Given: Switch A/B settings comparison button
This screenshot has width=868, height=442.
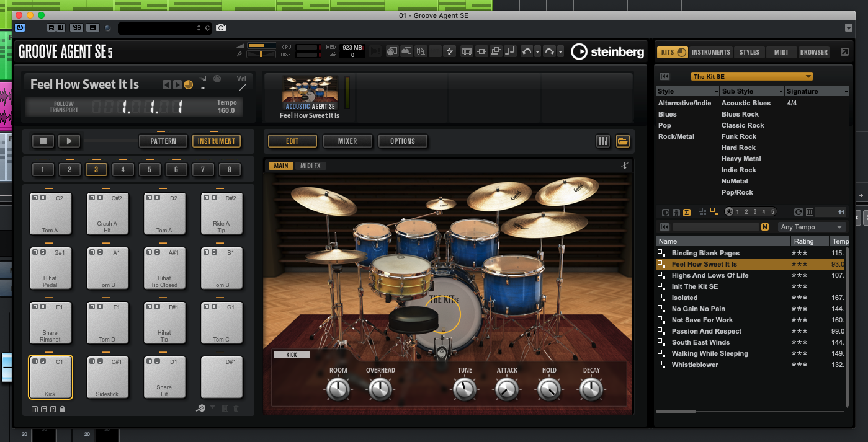Looking at the screenshot, I should click(77, 28).
